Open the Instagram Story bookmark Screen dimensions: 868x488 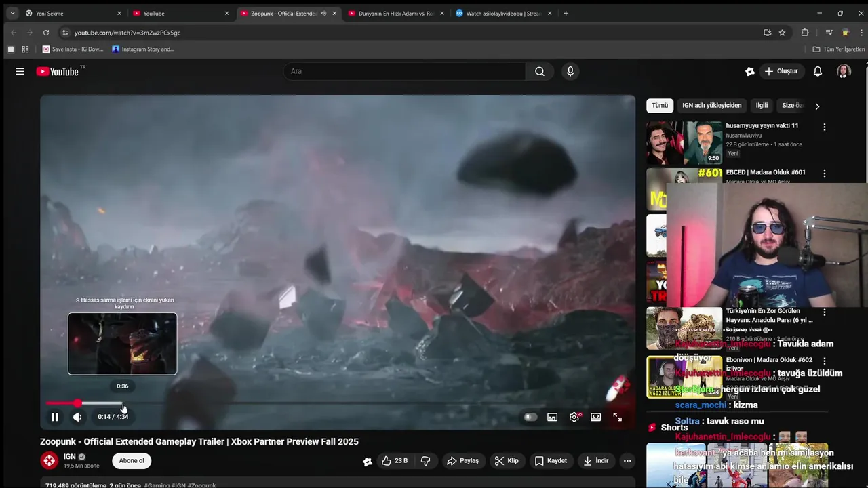pyautogui.click(x=143, y=49)
